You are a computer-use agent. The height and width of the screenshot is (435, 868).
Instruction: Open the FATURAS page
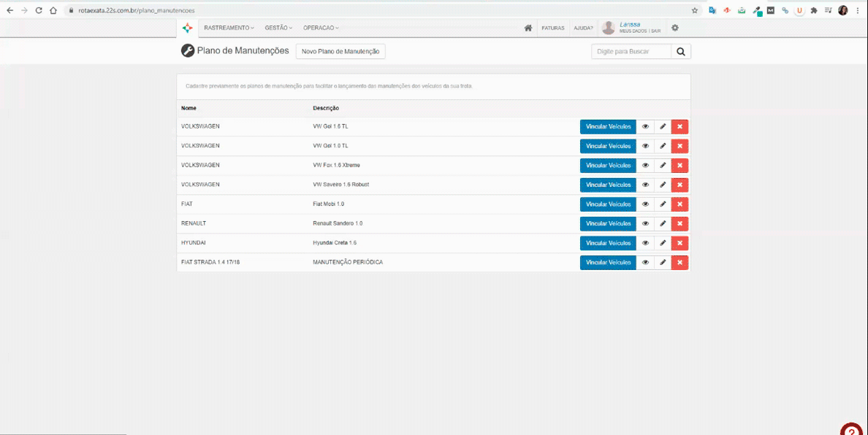click(553, 28)
